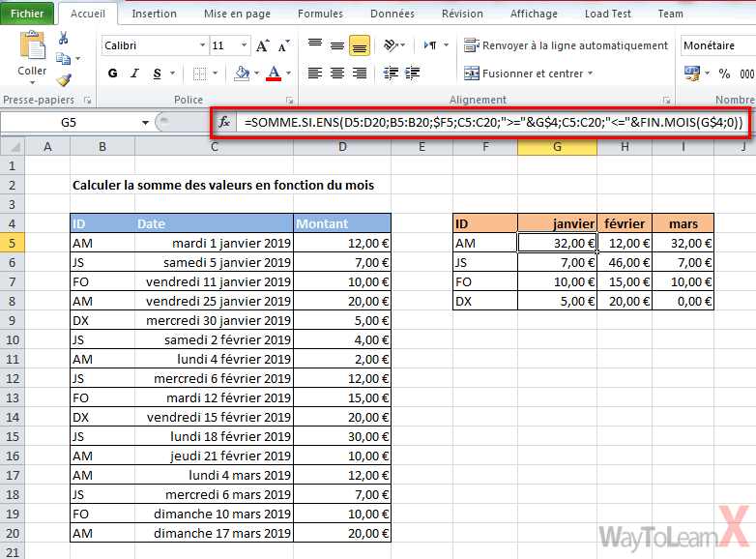Click Renvoyer à la ligne automatiquement

tap(566, 45)
